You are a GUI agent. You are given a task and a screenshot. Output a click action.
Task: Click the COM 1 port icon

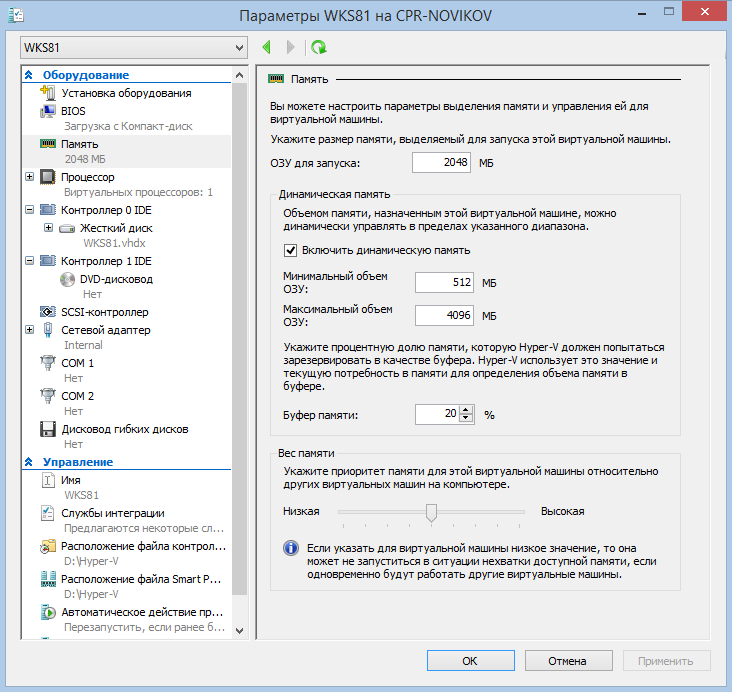[47, 364]
